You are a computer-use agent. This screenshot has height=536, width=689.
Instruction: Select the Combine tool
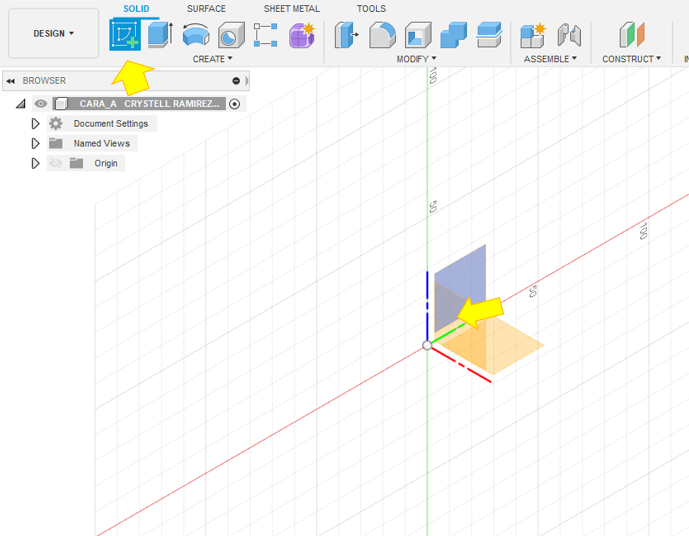click(453, 35)
